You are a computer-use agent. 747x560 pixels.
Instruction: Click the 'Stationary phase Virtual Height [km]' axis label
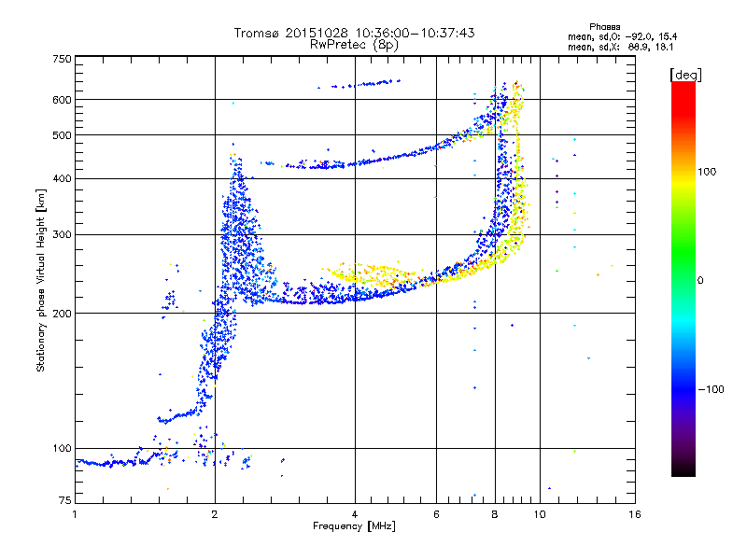tap(41, 280)
